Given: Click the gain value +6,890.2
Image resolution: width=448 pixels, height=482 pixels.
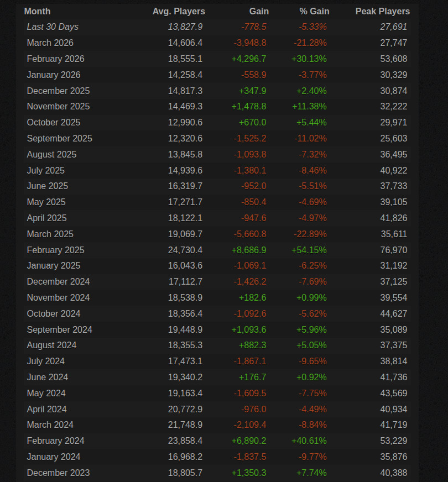Looking at the screenshot, I should tap(249, 441).
